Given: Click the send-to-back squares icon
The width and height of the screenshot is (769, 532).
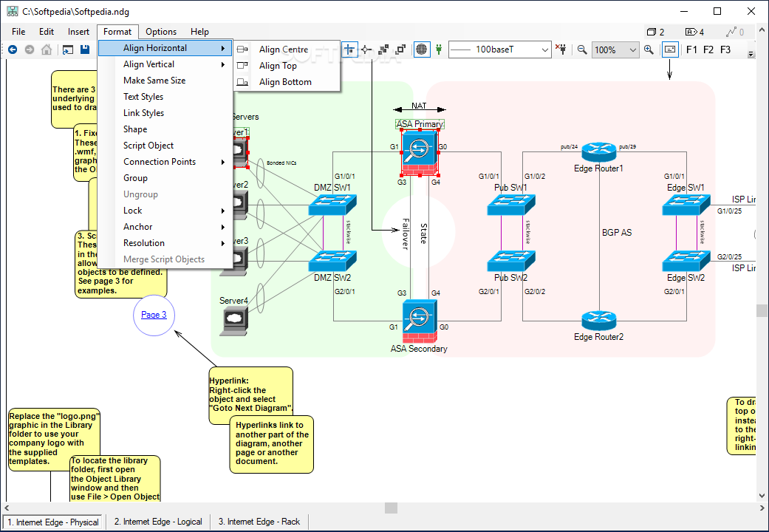Looking at the screenshot, I should point(383,50).
